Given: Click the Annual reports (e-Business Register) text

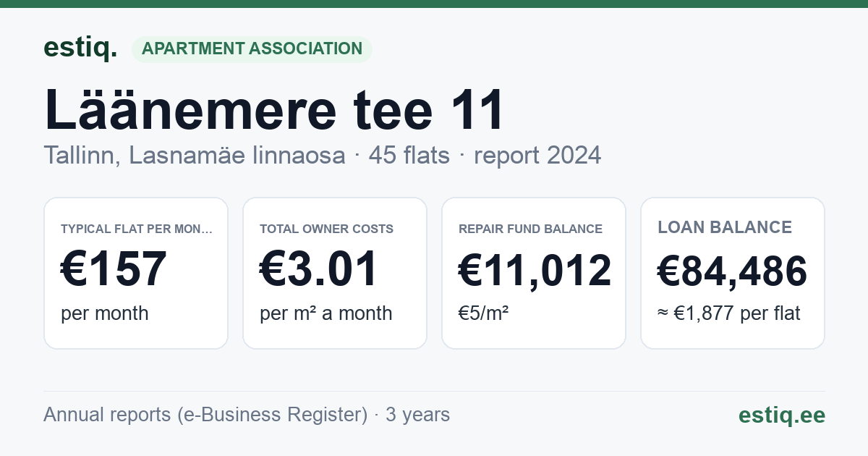Looking at the screenshot, I should coord(205,415).
